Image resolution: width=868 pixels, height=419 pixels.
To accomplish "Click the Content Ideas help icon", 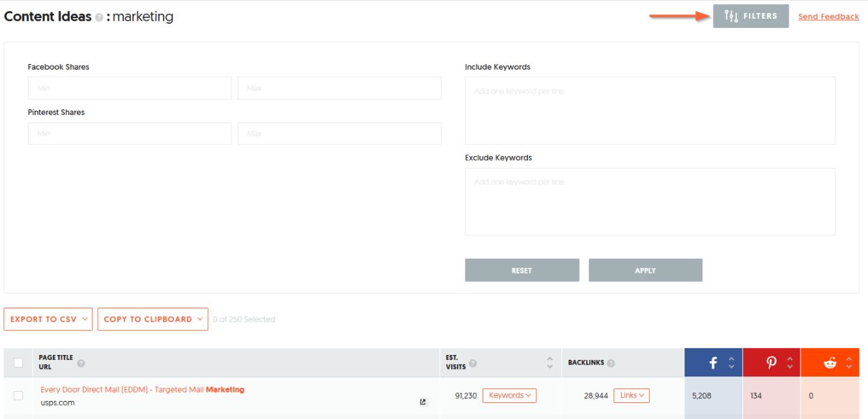I will tap(99, 17).
